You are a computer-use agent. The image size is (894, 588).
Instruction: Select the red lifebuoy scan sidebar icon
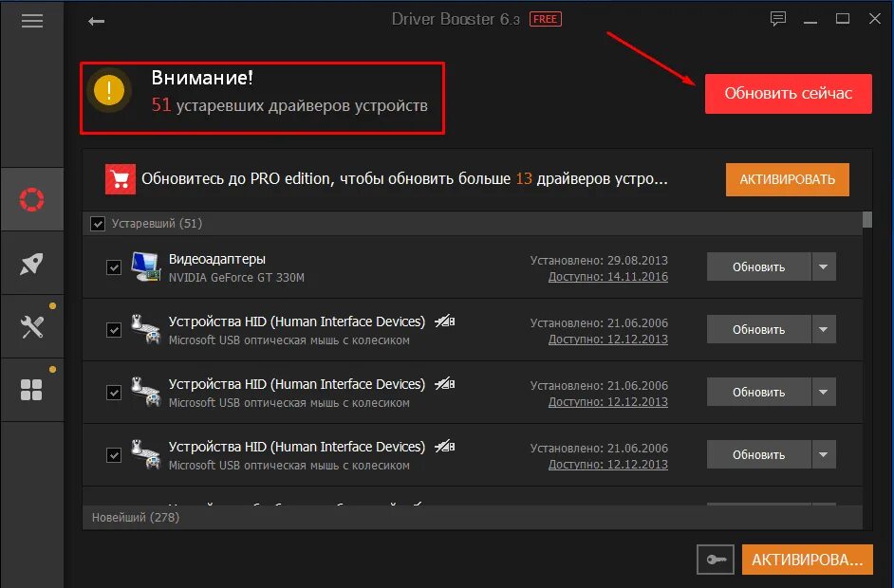tap(32, 199)
